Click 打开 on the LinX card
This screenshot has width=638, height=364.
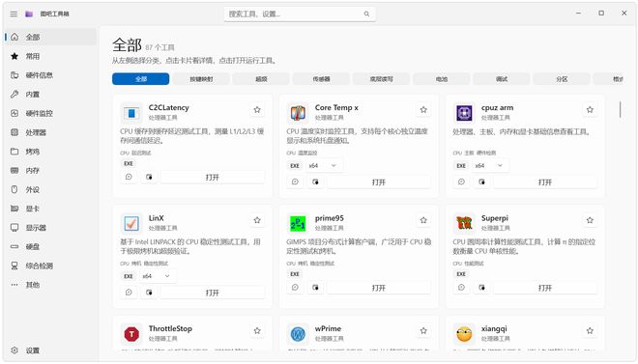point(213,293)
